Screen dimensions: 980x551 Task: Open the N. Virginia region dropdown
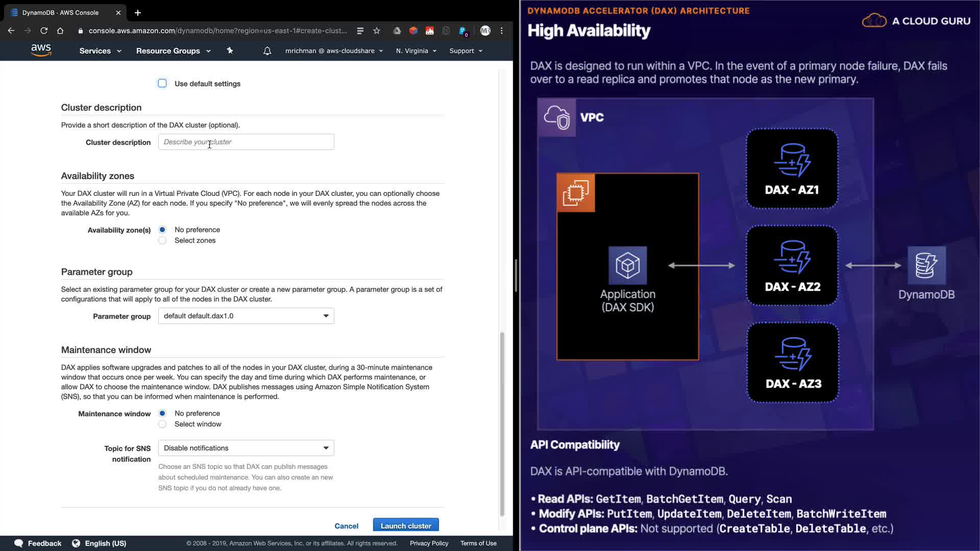(x=416, y=51)
